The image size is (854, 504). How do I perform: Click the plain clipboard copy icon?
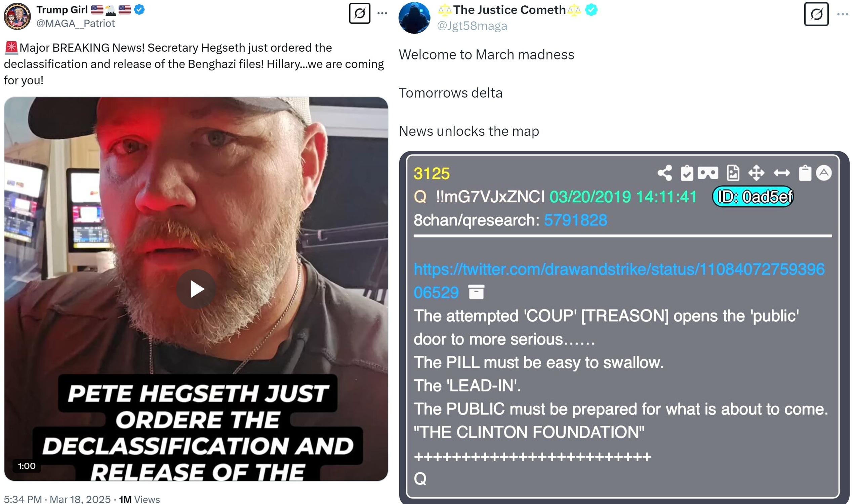coord(805,173)
